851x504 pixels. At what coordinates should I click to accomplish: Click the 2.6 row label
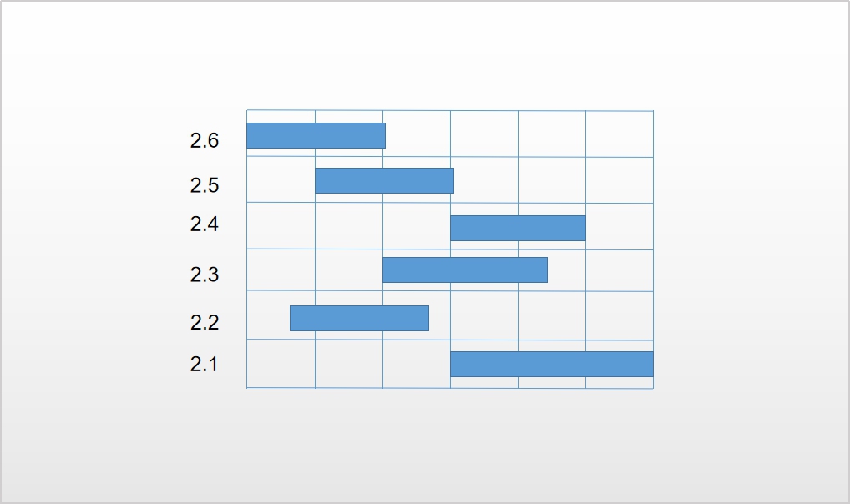click(205, 140)
